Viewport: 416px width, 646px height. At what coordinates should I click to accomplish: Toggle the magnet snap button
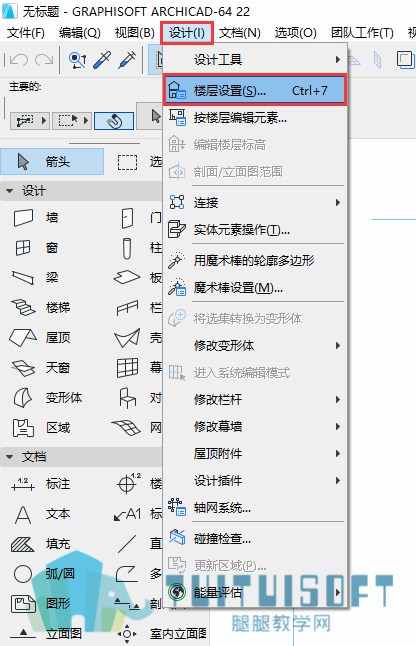pos(114,121)
